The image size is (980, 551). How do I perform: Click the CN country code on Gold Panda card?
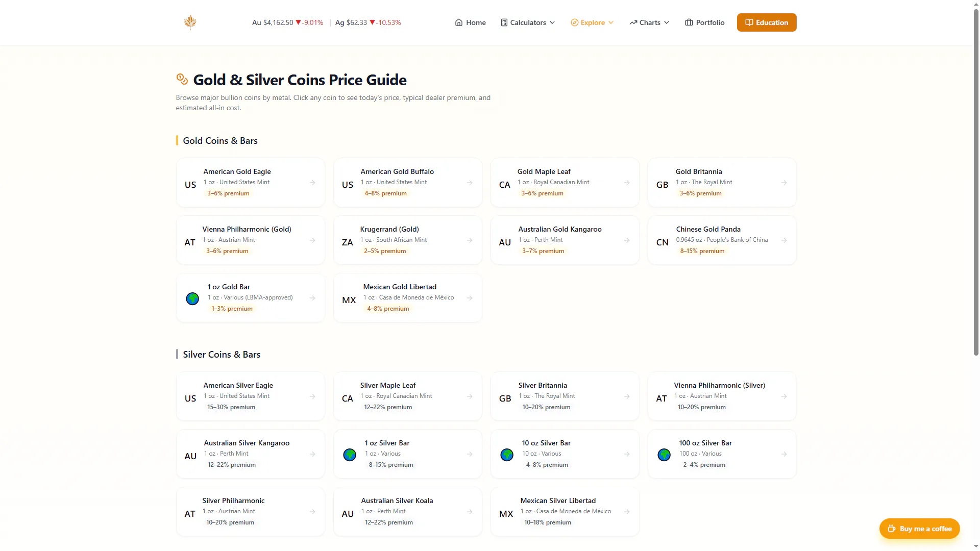click(x=662, y=242)
